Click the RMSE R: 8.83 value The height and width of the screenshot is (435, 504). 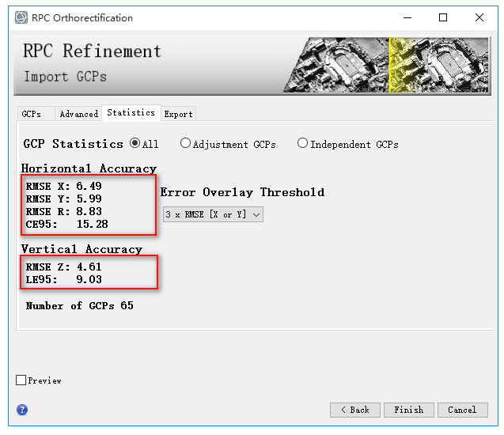63,211
